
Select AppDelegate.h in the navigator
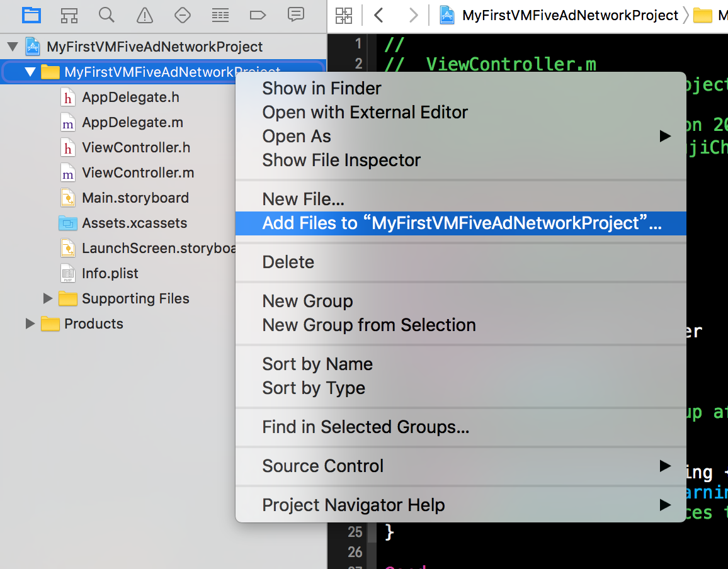130,98
